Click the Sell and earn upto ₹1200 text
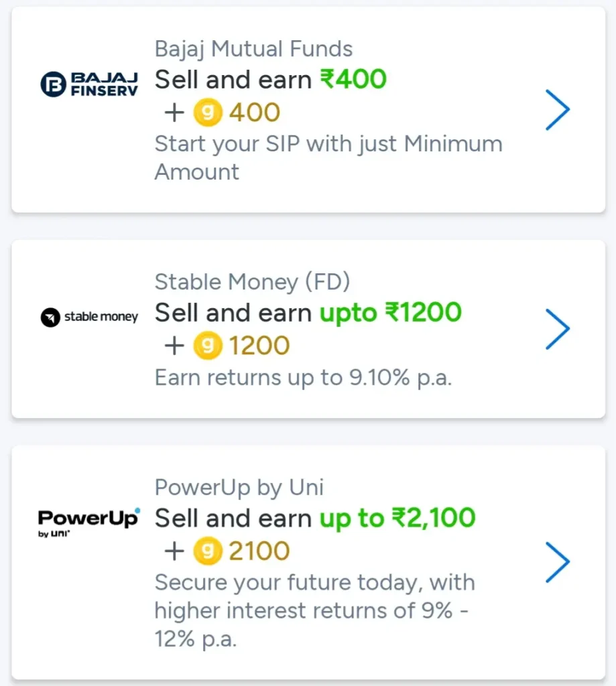This screenshot has height=686, width=616. (x=307, y=312)
